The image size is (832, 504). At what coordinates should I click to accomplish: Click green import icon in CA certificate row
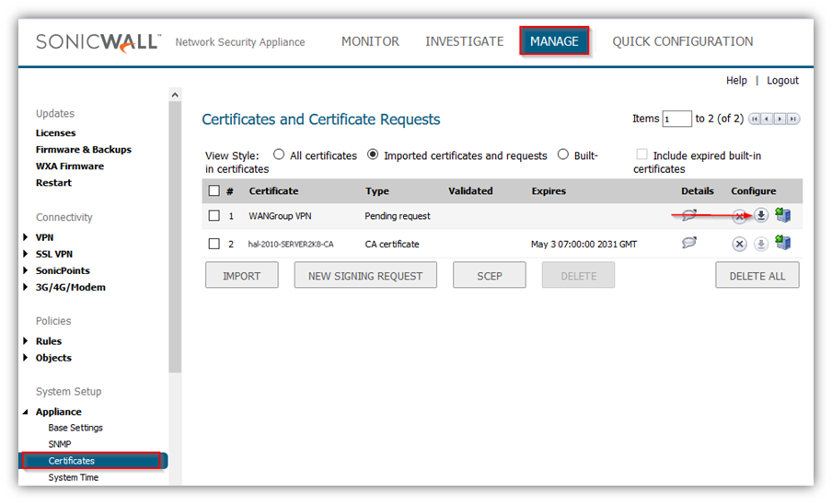(x=783, y=244)
